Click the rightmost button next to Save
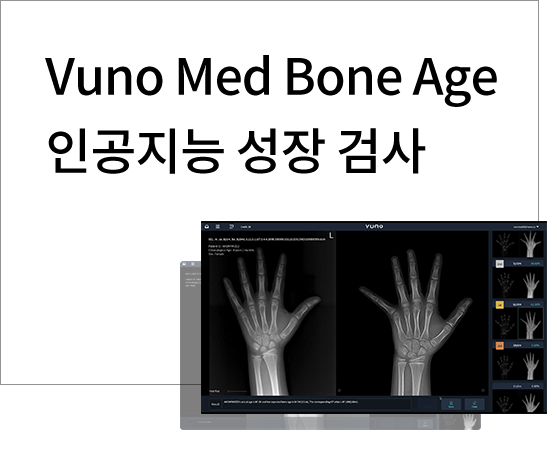 475,404
